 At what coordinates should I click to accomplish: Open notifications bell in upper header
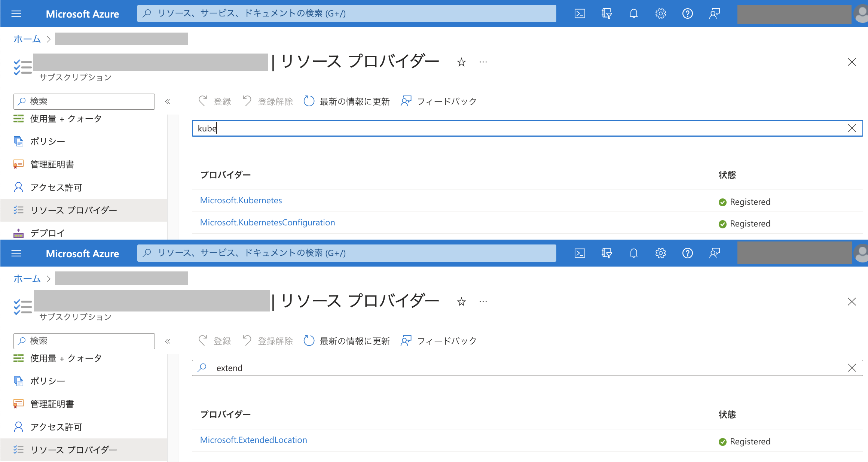[633, 14]
